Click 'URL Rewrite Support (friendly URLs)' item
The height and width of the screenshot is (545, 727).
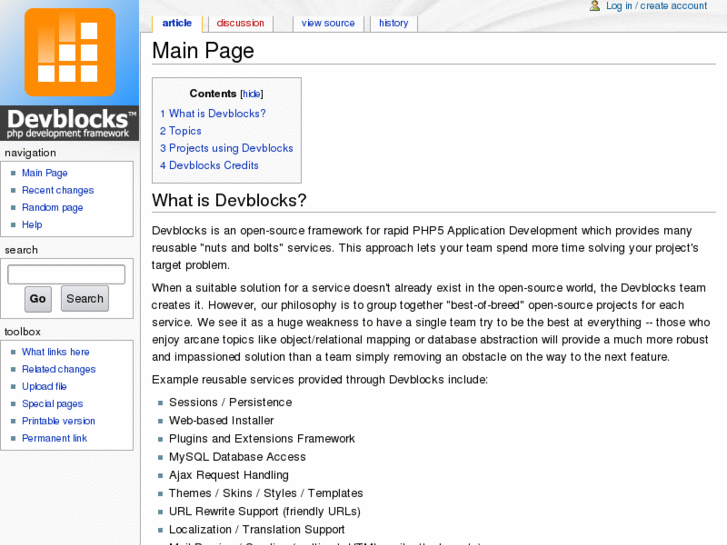[265, 511]
